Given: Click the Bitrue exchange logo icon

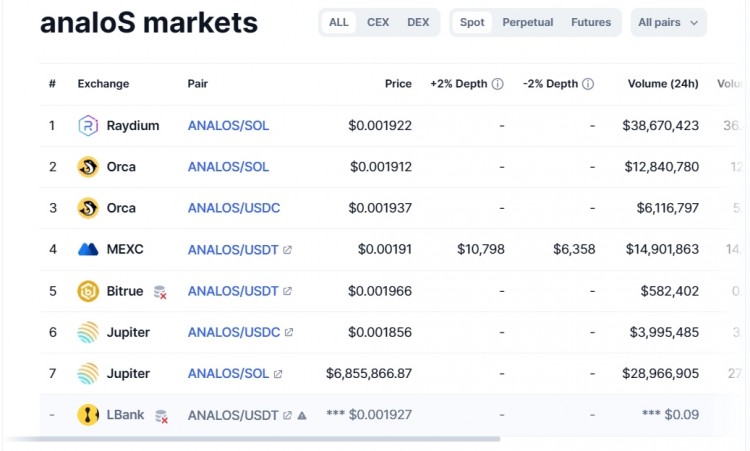Looking at the screenshot, I should (88, 291).
